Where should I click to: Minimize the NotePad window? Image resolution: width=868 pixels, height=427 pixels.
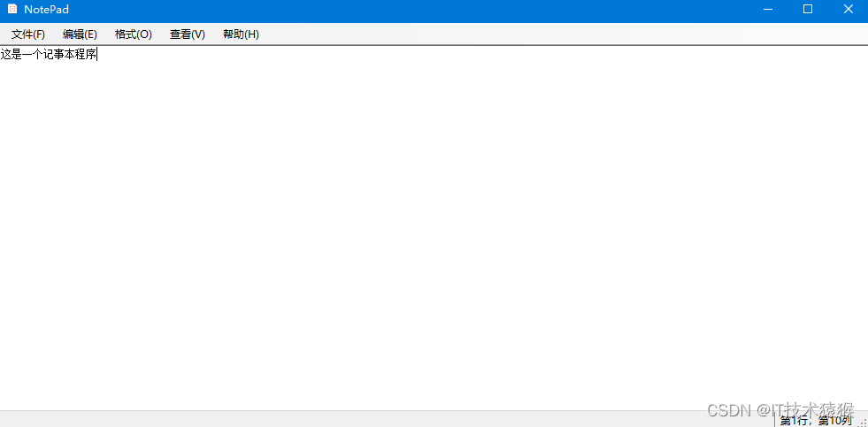click(767, 10)
